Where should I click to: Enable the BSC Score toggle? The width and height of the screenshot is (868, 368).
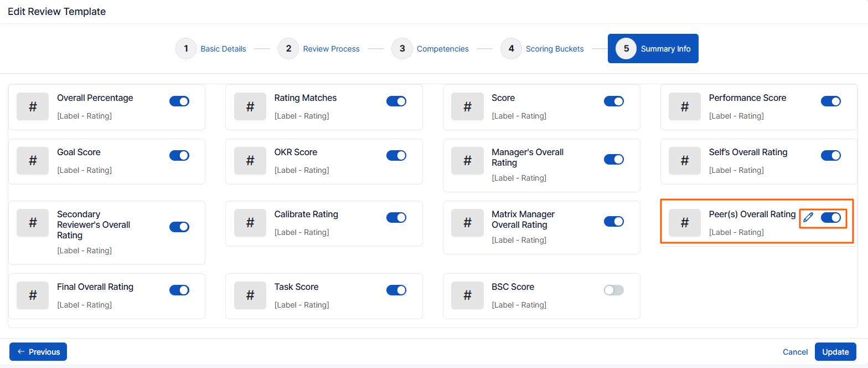613,290
